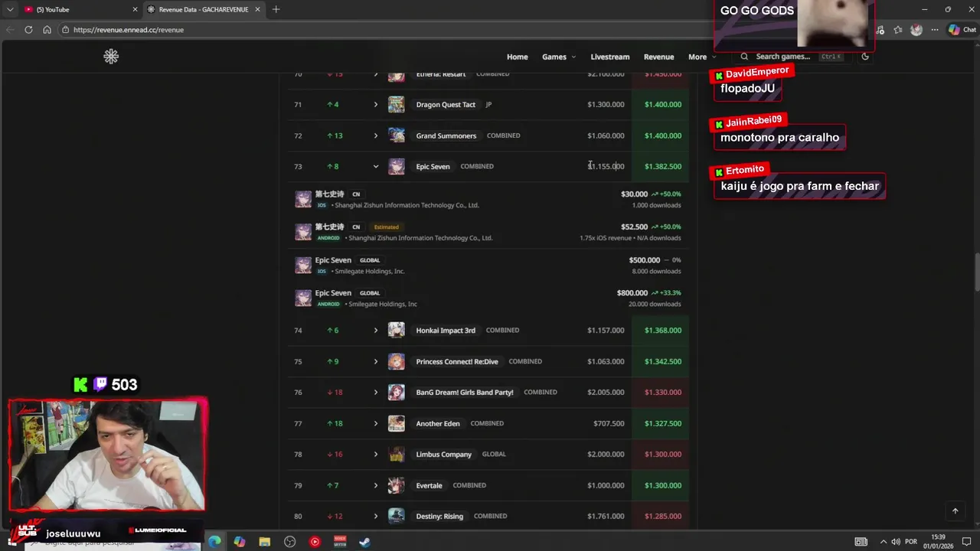Open the Livestream page

click(x=610, y=57)
